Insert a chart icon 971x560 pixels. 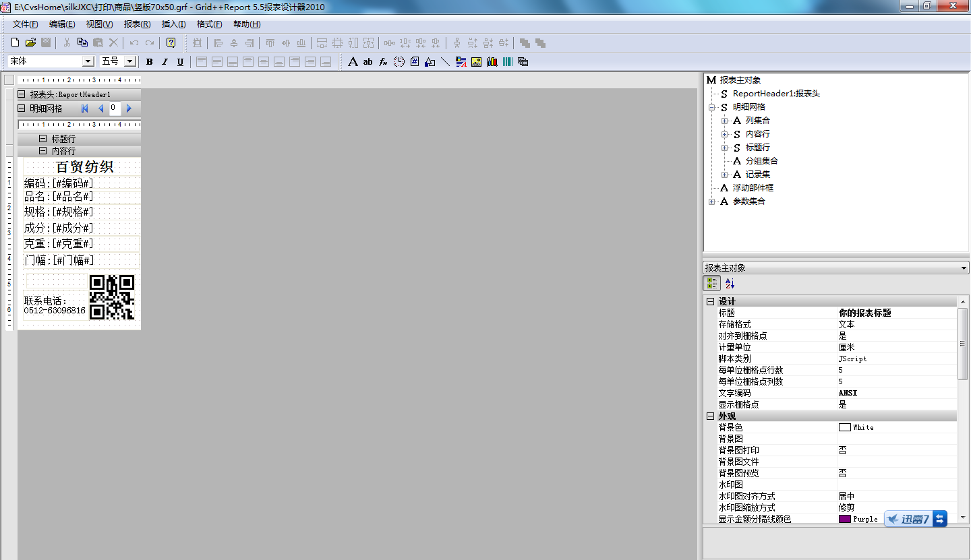pyautogui.click(x=492, y=61)
